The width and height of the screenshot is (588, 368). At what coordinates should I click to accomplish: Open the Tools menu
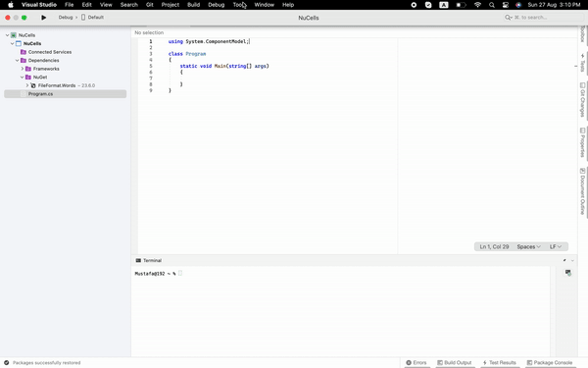(x=240, y=5)
